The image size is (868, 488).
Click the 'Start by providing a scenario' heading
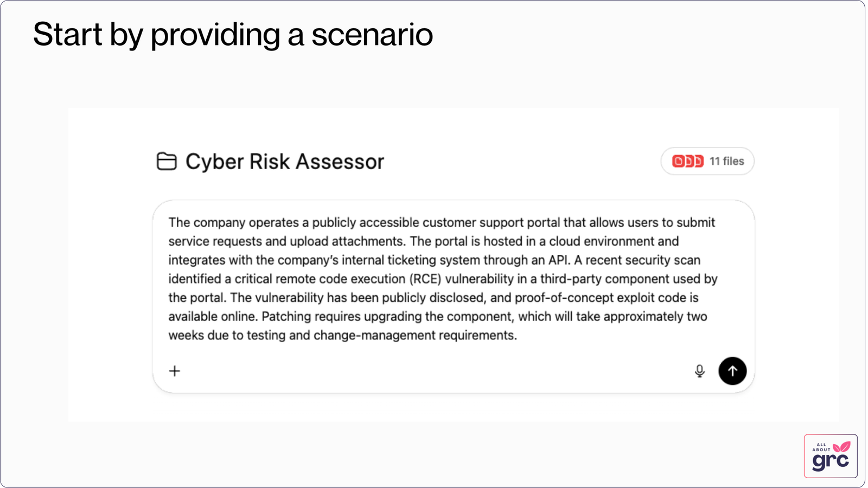[233, 35]
